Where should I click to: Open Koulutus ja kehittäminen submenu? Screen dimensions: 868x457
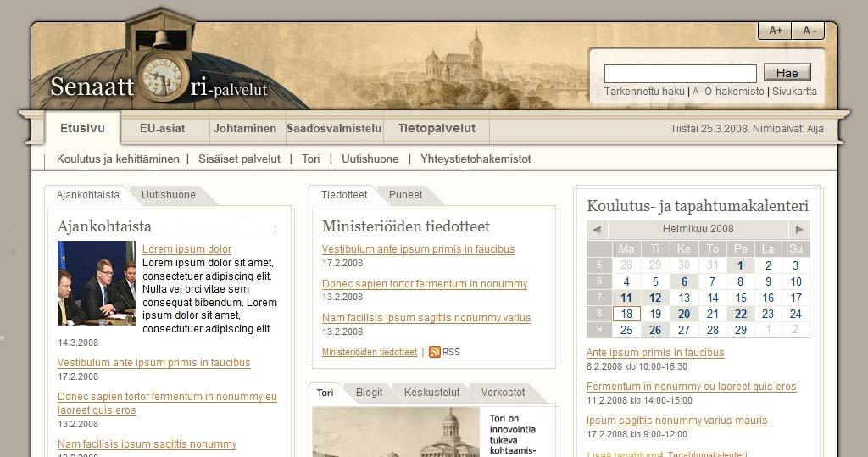pos(118,159)
